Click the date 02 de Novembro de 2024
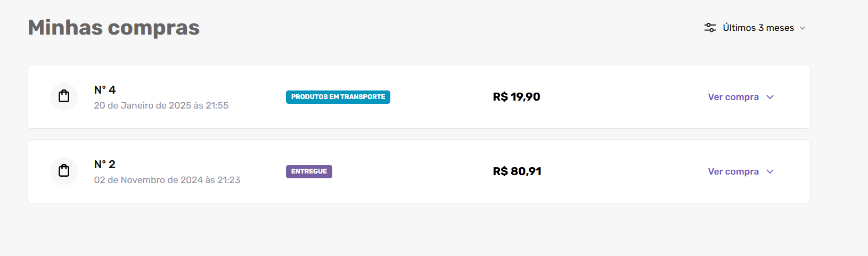 (149, 180)
